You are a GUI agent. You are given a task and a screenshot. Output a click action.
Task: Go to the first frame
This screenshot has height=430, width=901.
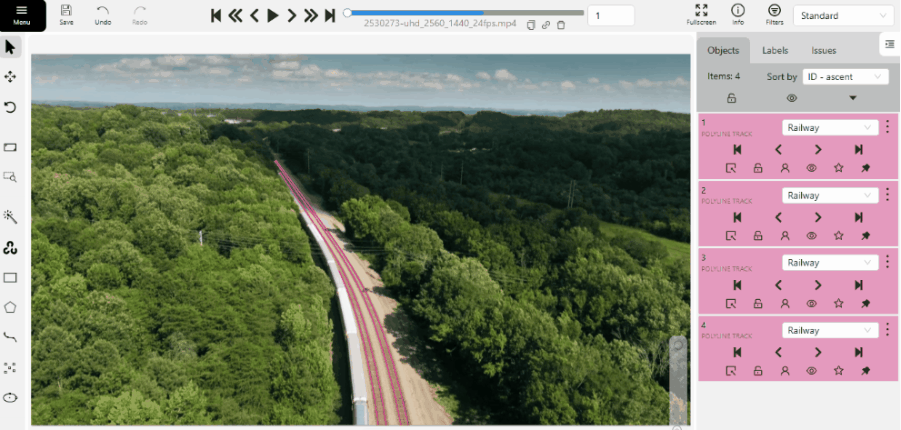(x=216, y=16)
